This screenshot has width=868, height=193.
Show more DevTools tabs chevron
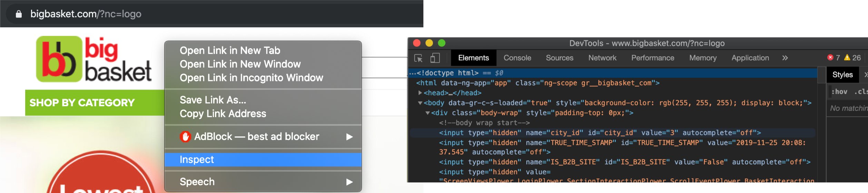(785, 58)
